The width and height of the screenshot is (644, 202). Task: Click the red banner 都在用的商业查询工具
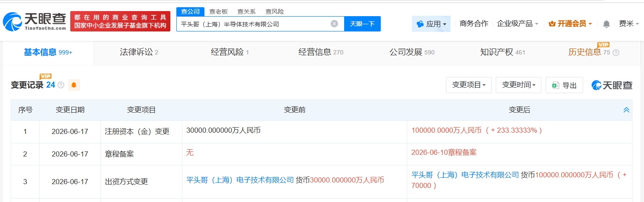coord(120,21)
